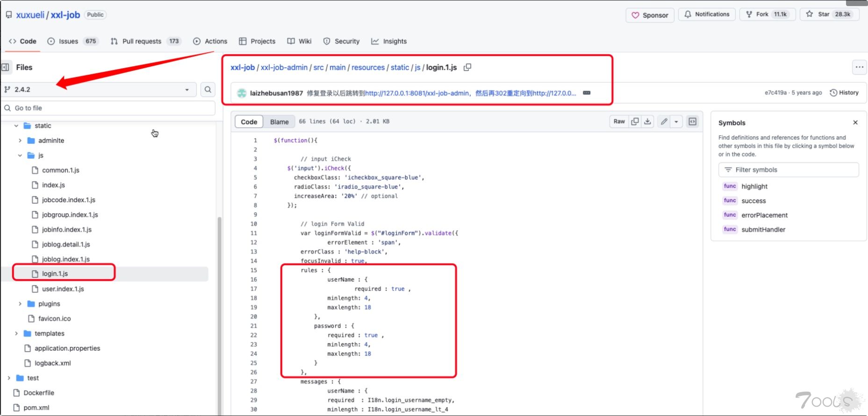Screen dimensions: 868x416
Task: Collapse the file tree side panel icon
Action: pyautogui.click(x=6, y=67)
